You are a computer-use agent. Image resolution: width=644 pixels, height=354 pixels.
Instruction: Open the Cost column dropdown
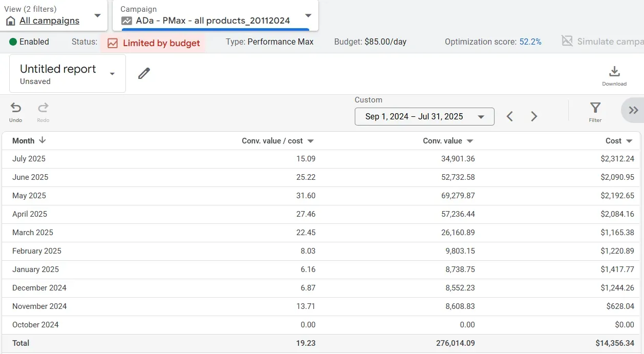(631, 141)
